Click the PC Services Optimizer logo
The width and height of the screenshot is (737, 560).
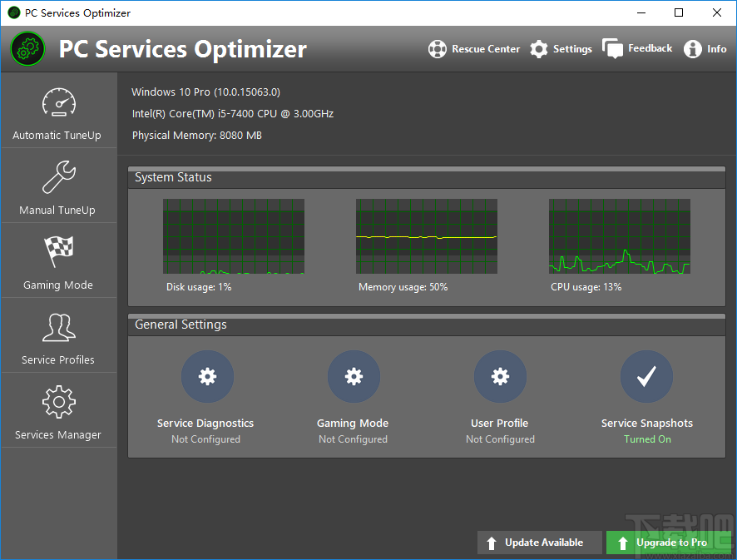[27, 48]
